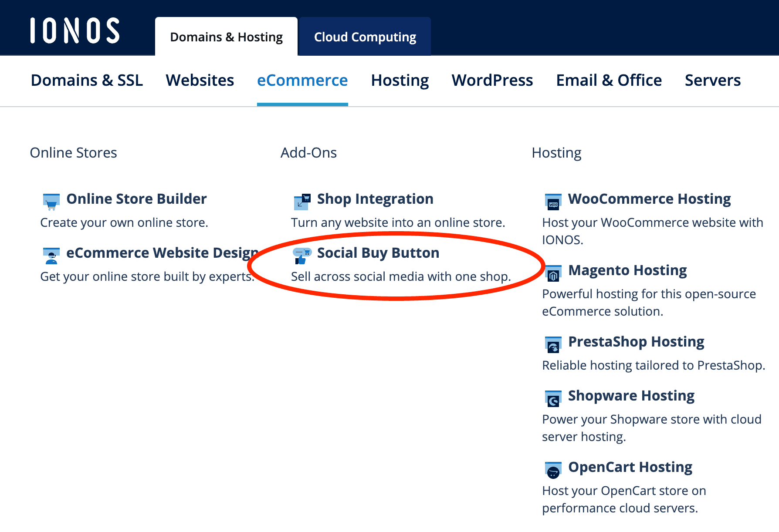Click the PrestaShop Hosting icon
The height and width of the screenshot is (532, 779).
553,344
